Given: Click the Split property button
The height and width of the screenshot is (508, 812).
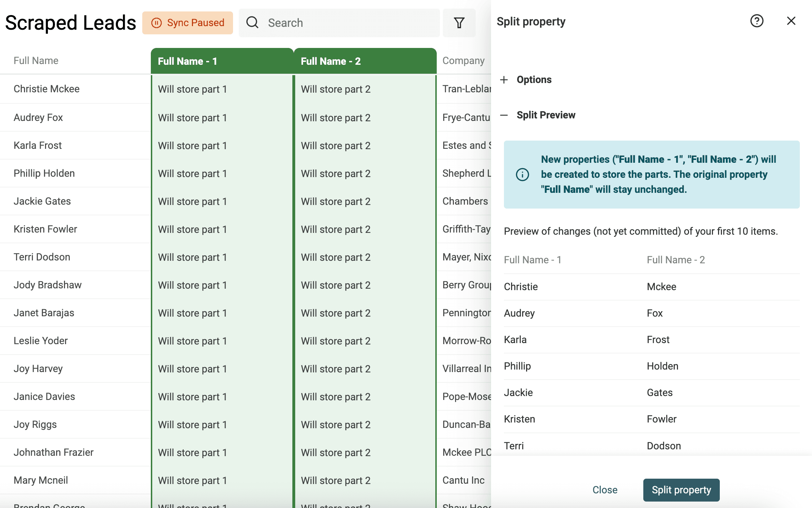Looking at the screenshot, I should click(681, 490).
